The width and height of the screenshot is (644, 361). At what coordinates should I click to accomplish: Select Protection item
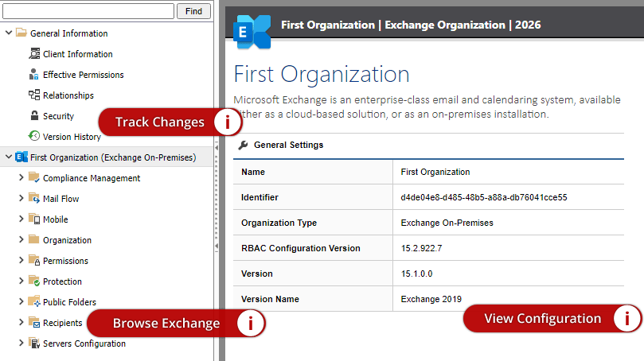(62, 281)
